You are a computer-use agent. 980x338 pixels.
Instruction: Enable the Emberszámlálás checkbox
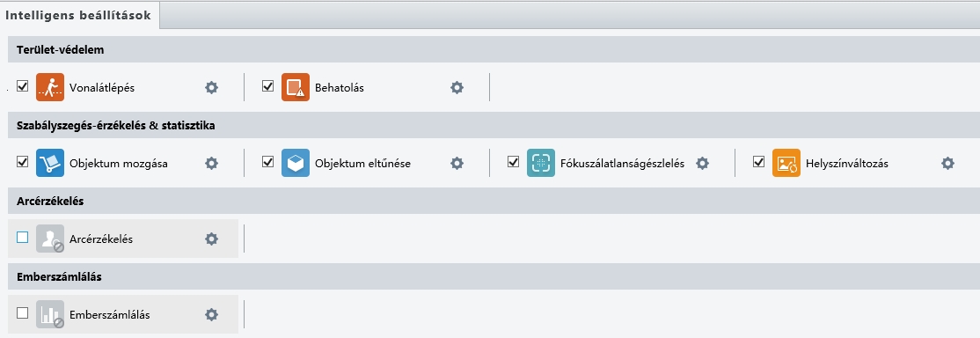click(23, 313)
